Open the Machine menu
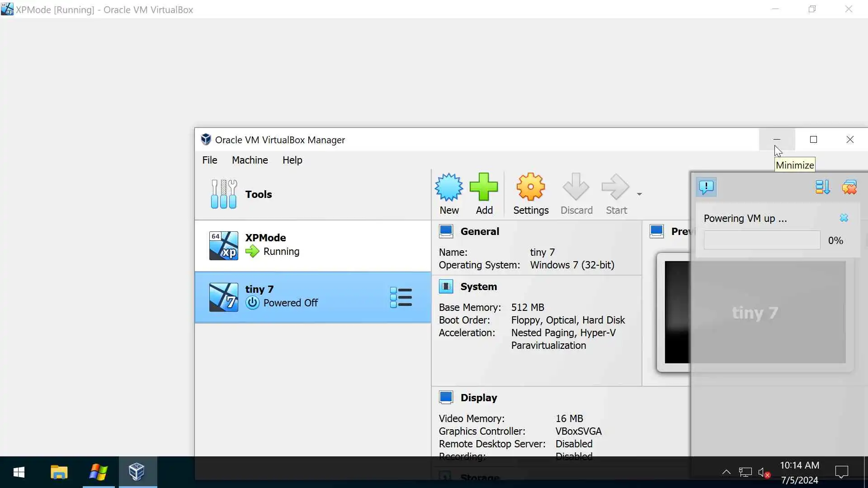 pos(250,160)
